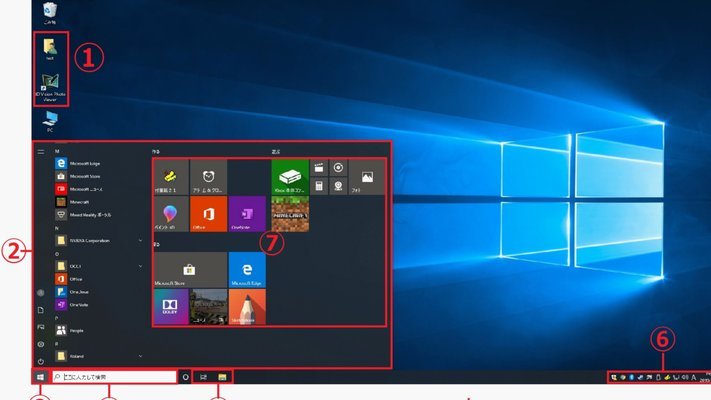Viewport: 711px width, 400px height.
Task: Select the user folder icon on desktop
Action: tap(50, 49)
